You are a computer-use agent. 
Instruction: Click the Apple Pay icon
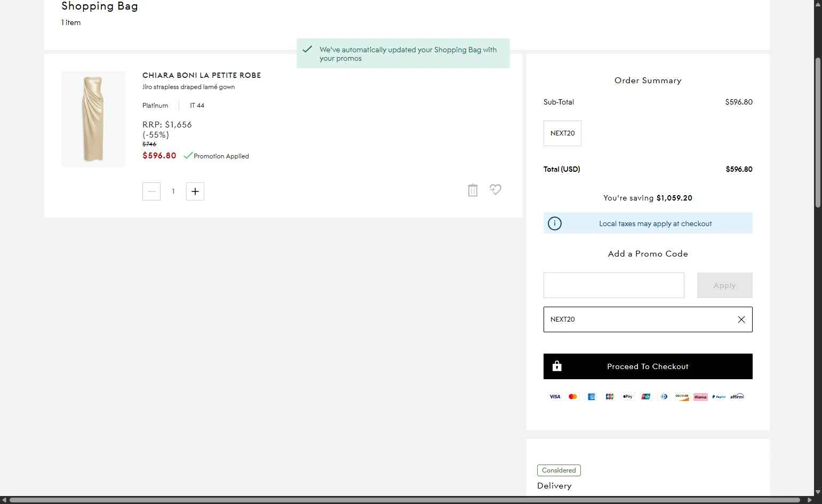[x=627, y=396]
